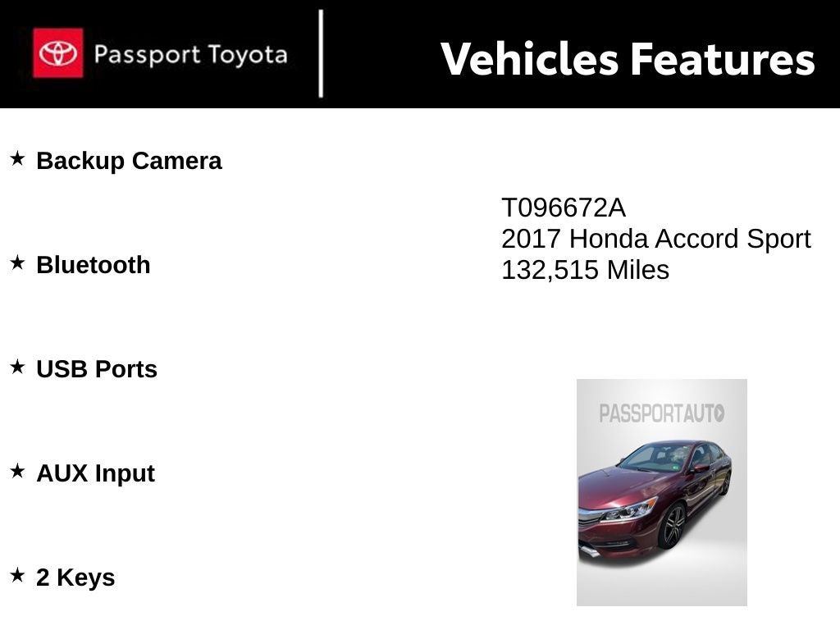Click the front wheel of the pictured car

coord(673,526)
